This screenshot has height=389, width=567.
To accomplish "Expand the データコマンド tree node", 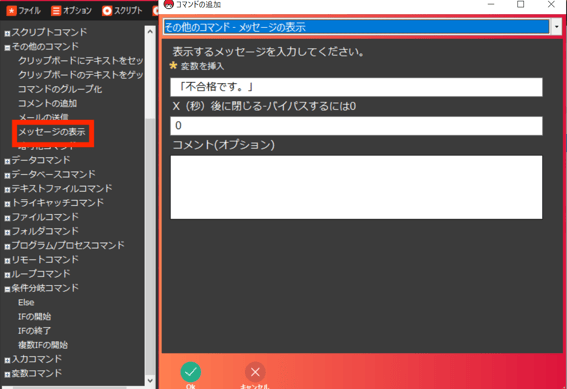I will click(x=7, y=161).
